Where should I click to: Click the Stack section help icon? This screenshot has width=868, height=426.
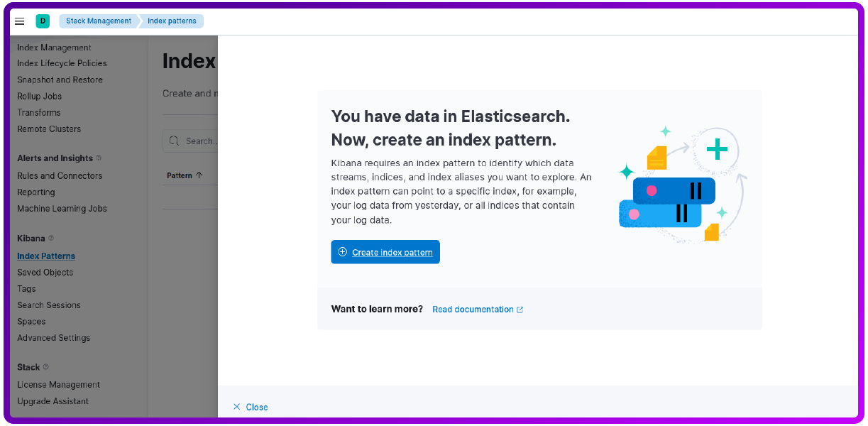click(46, 368)
